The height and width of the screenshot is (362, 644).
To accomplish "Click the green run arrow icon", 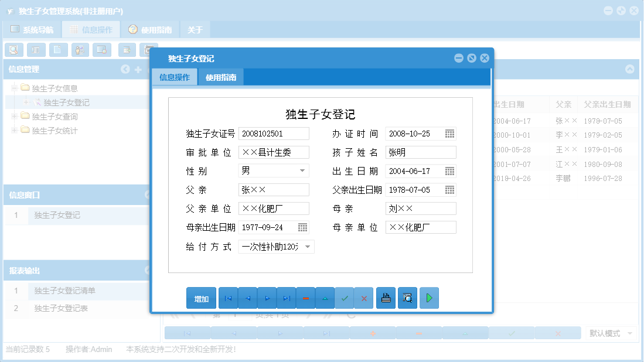I will [x=428, y=298].
